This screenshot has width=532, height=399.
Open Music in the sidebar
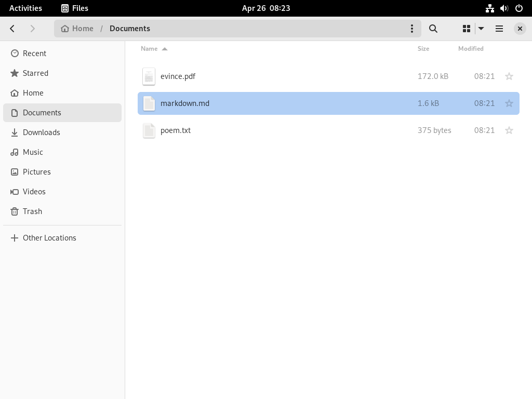pos(62,152)
